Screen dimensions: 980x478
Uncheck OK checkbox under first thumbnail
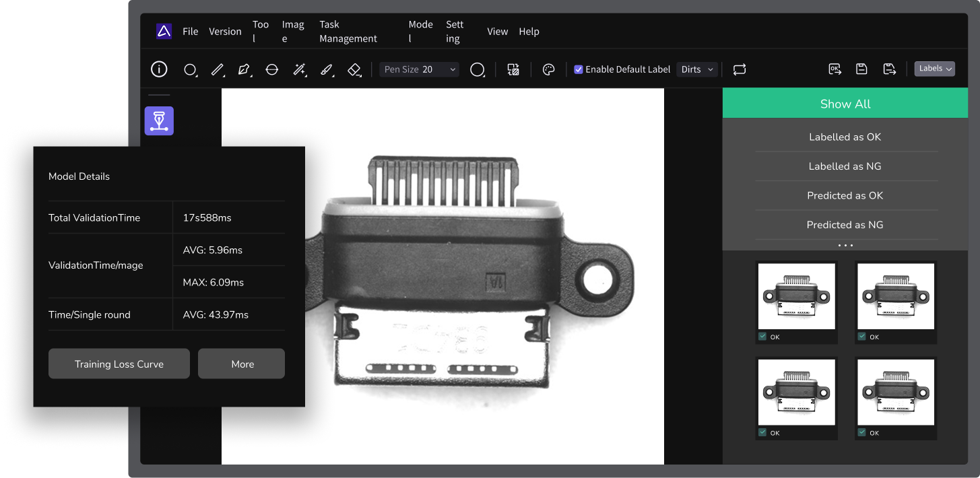click(x=762, y=337)
